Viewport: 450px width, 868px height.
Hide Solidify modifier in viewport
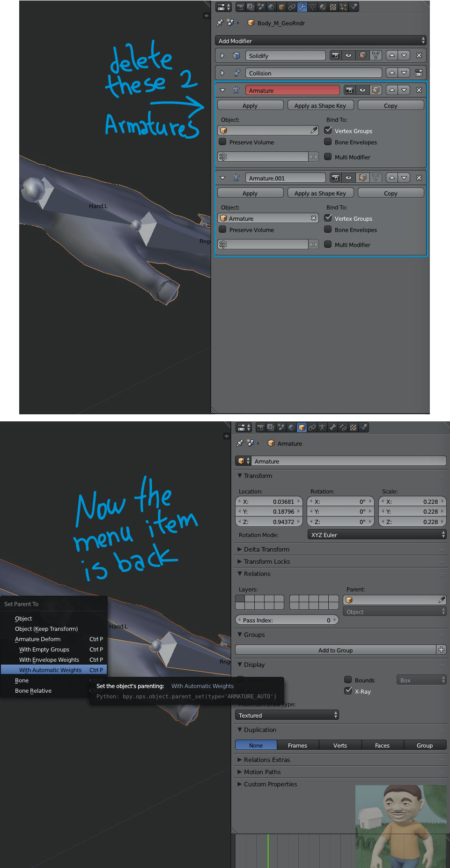click(x=348, y=55)
